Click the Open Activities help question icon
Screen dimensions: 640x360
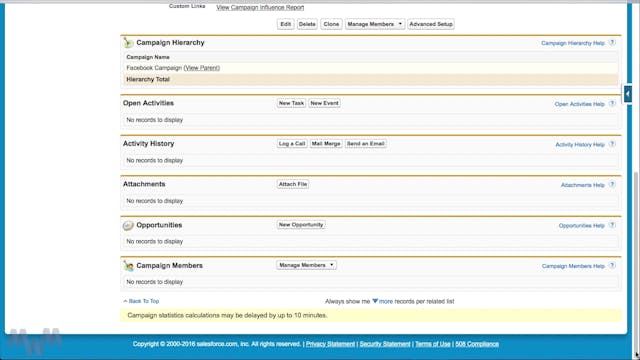612,104
